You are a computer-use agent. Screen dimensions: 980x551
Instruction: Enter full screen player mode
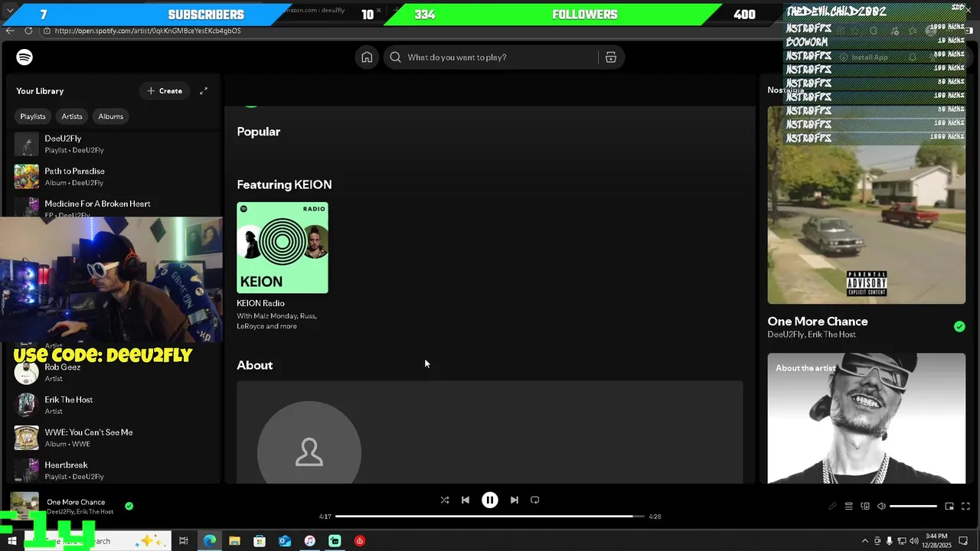pos(965,506)
